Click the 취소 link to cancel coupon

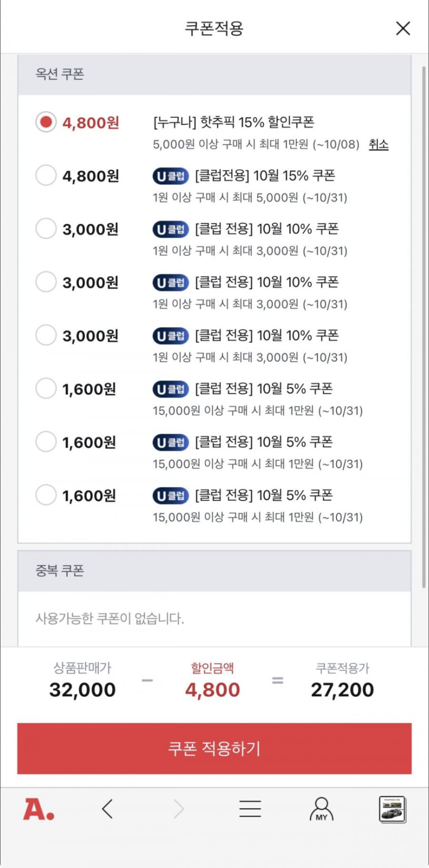(379, 144)
